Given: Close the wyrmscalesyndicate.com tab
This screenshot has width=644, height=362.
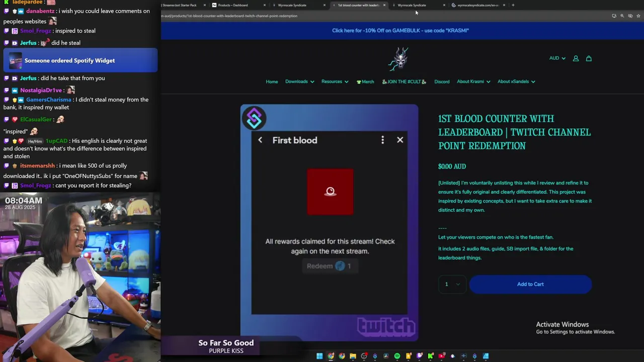Looking at the screenshot, I should [x=504, y=5].
